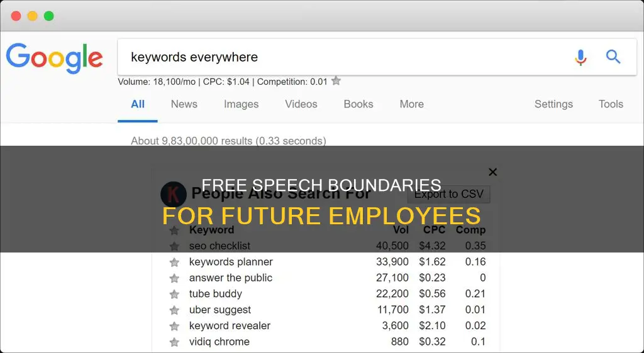This screenshot has width=644, height=353.
Task: Click the blue magnifier search icon
Action: 613,57
